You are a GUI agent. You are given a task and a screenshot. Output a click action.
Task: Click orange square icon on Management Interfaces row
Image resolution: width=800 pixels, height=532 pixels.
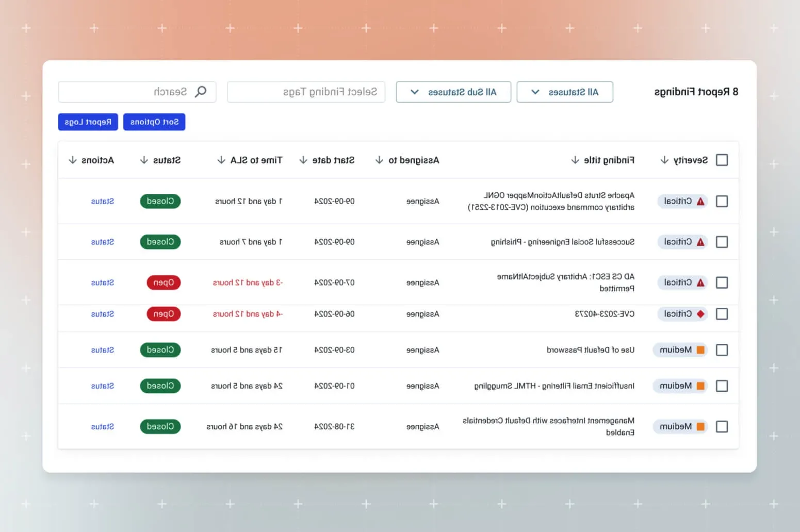point(700,427)
